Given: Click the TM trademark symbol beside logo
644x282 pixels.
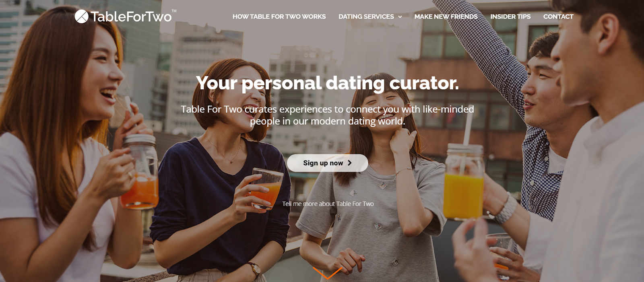Looking at the screenshot, I should [174, 11].
